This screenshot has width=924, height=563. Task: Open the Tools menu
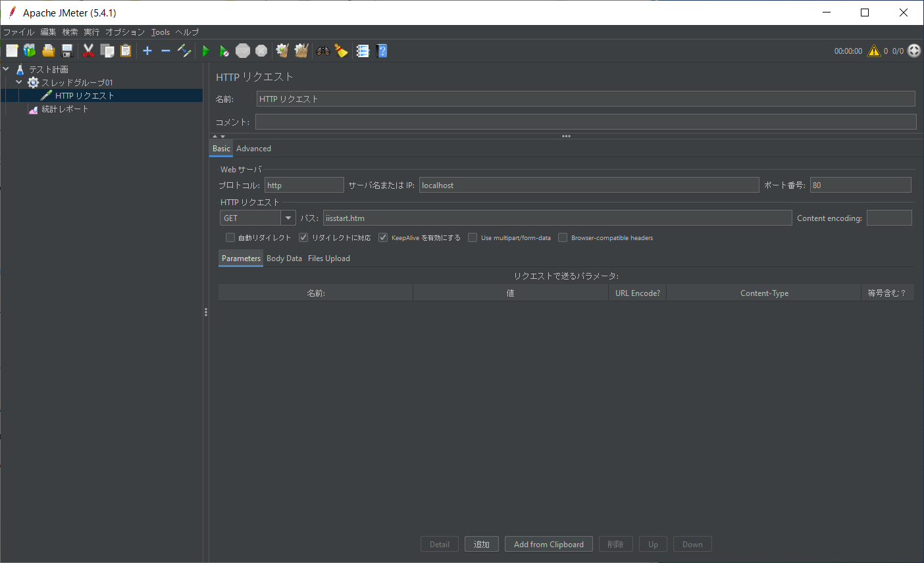click(161, 32)
